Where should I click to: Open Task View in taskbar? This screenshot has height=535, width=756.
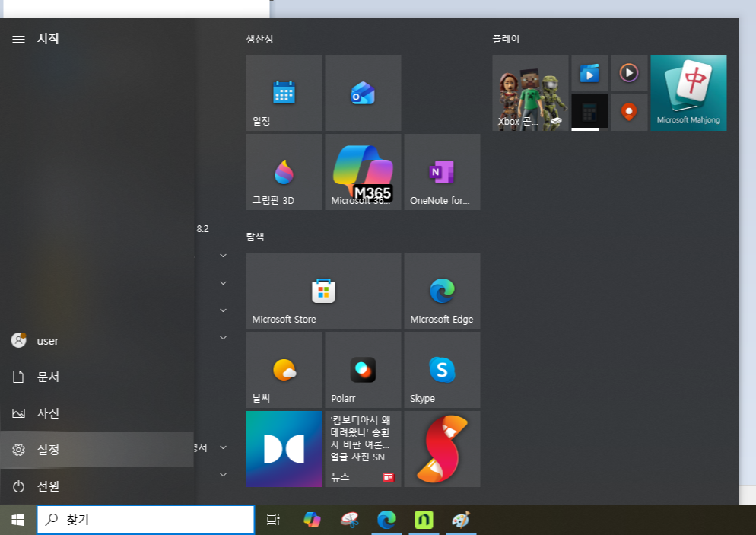click(273, 520)
